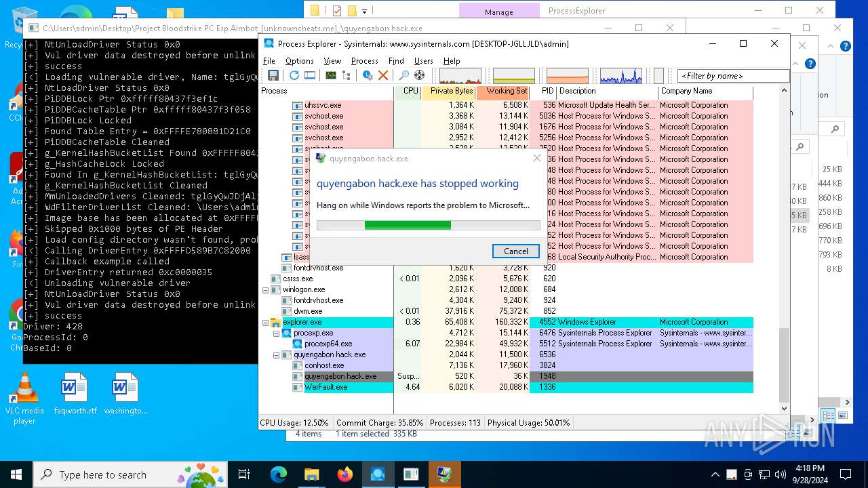
Task: Show hidden icons tray chevron
Action: 715,474
